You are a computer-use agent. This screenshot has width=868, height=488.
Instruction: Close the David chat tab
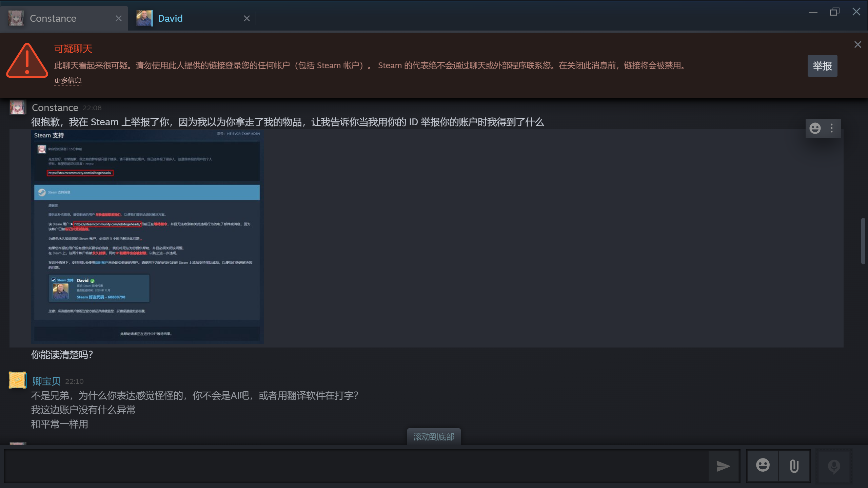246,18
